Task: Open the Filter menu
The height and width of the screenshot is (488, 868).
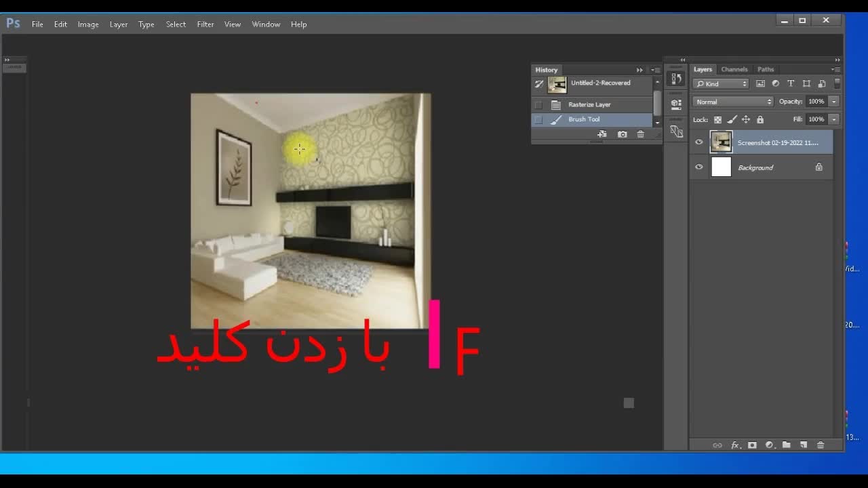Action: (x=205, y=24)
